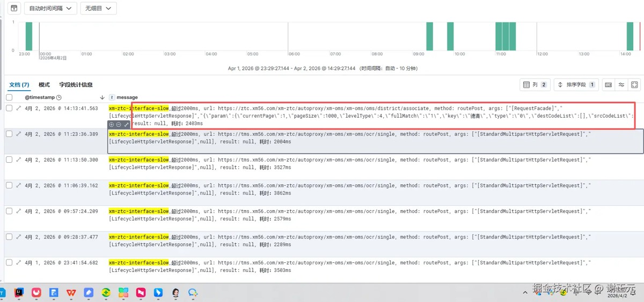This screenshot has height=302, width=644.
Task: Switch to the 模式 tab
Action: (44, 85)
